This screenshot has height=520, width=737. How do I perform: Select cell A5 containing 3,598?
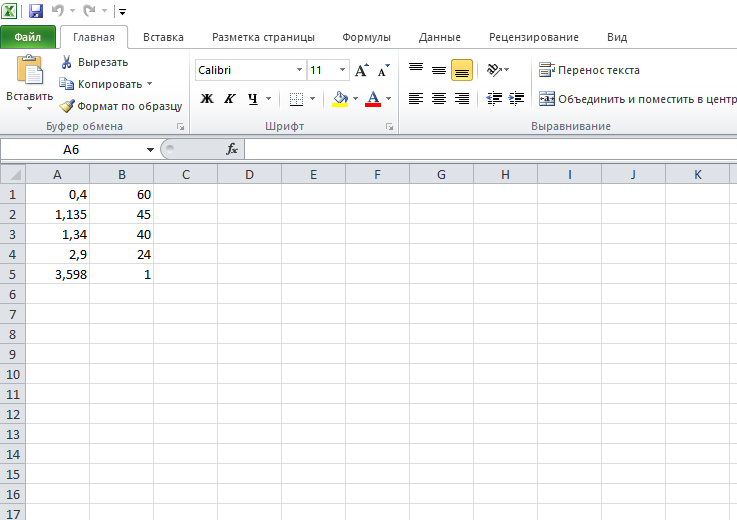pyautogui.click(x=57, y=274)
